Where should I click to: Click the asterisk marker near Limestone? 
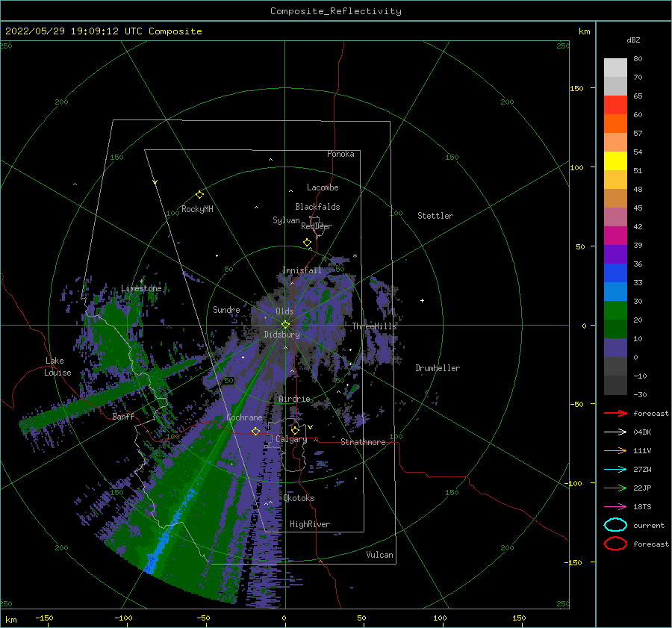pyautogui.click(x=141, y=282)
